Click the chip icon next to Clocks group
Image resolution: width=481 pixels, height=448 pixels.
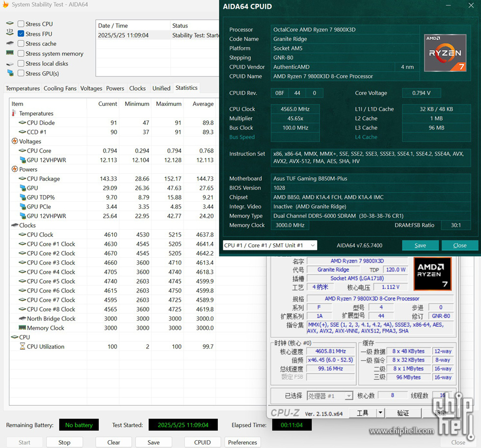point(15,225)
